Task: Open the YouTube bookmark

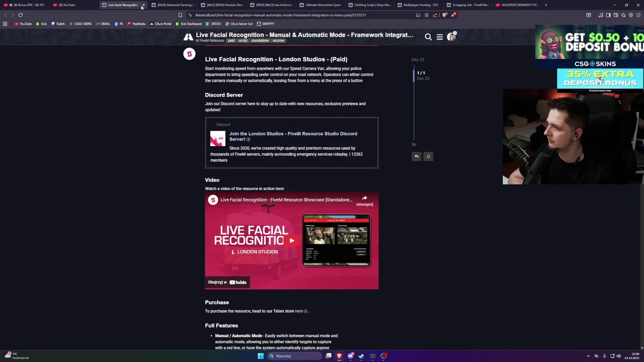Action: 23,24
